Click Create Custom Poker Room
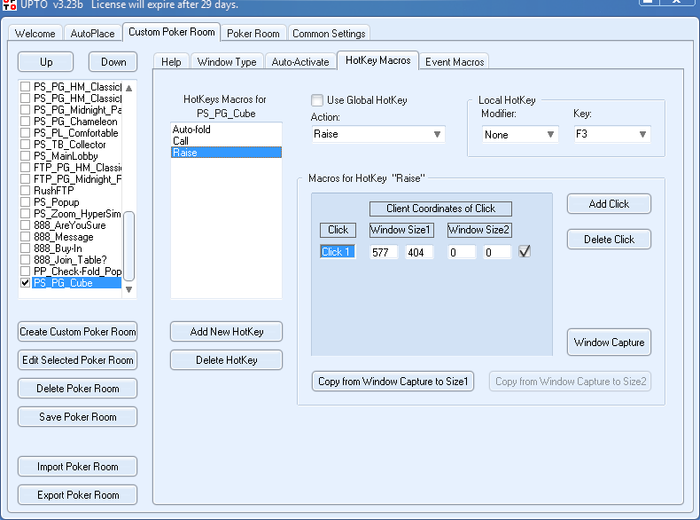Viewport: 700px width, 520px height. [x=78, y=332]
